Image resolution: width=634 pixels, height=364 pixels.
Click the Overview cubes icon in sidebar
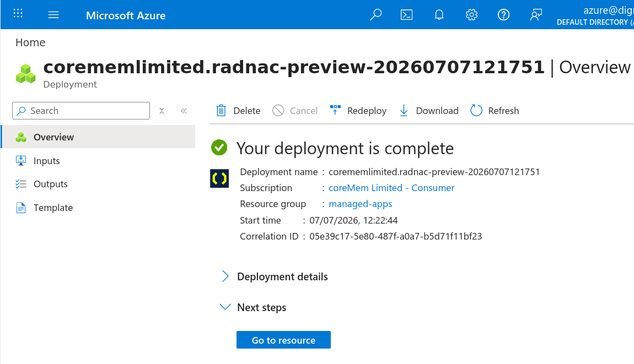21,137
